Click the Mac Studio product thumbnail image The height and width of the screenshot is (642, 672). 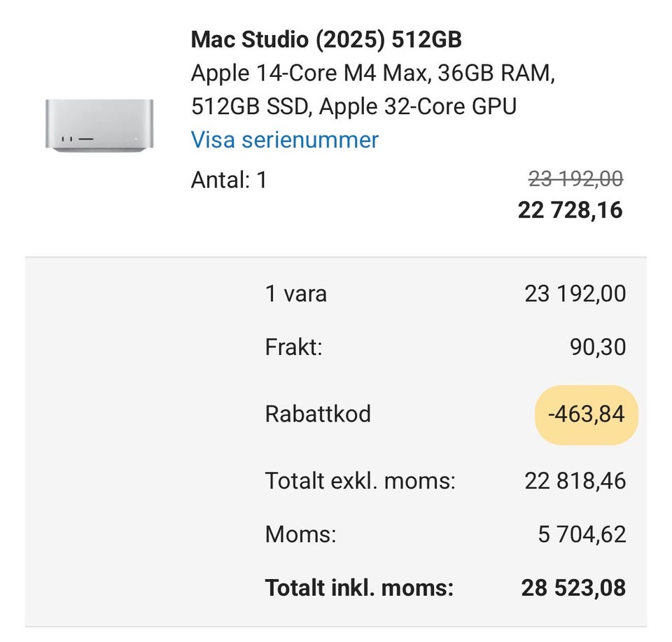point(99,125)
